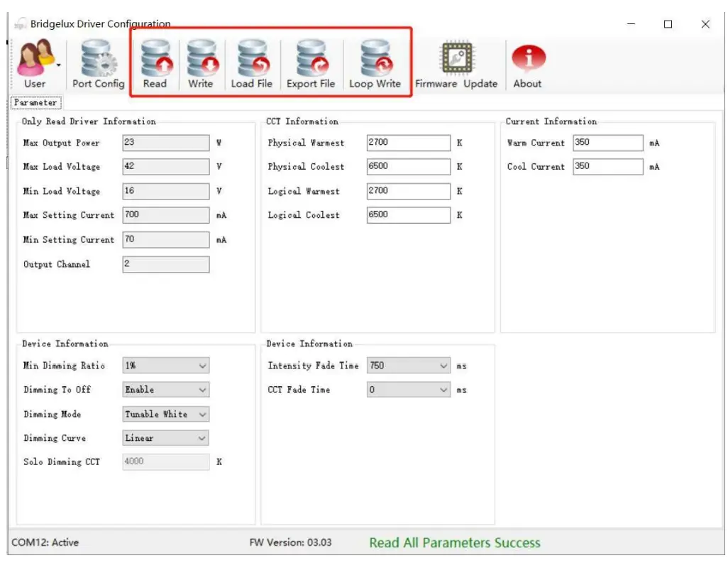Viewport: 728px width, 563px height.
Task: Click the Write toolbar icon
Action: point(201,64)
